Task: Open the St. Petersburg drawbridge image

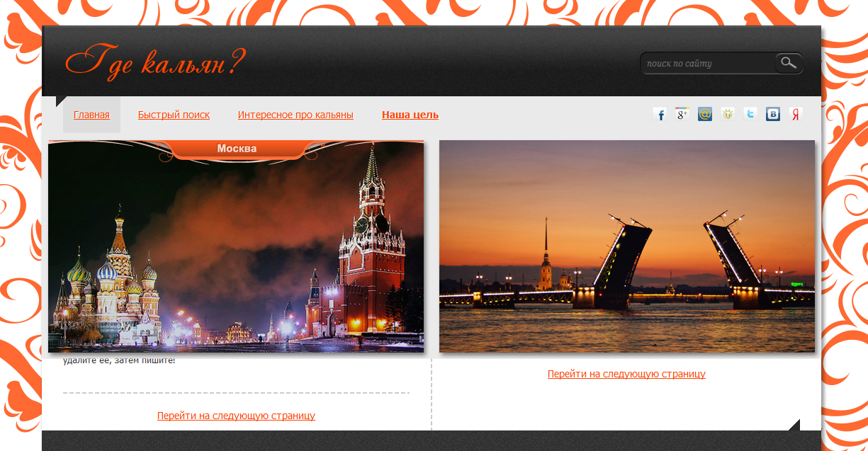Action: pos(627,246)
